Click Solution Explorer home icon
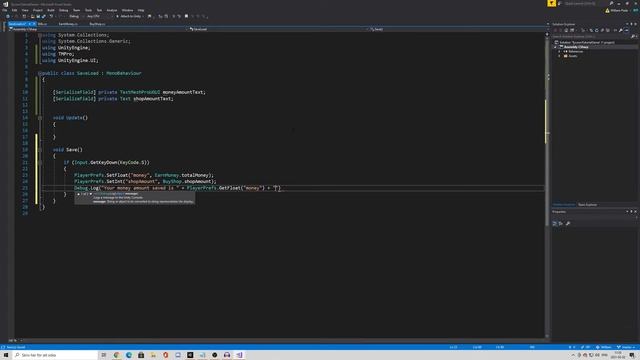640x360 pixels. pos(566,30)
